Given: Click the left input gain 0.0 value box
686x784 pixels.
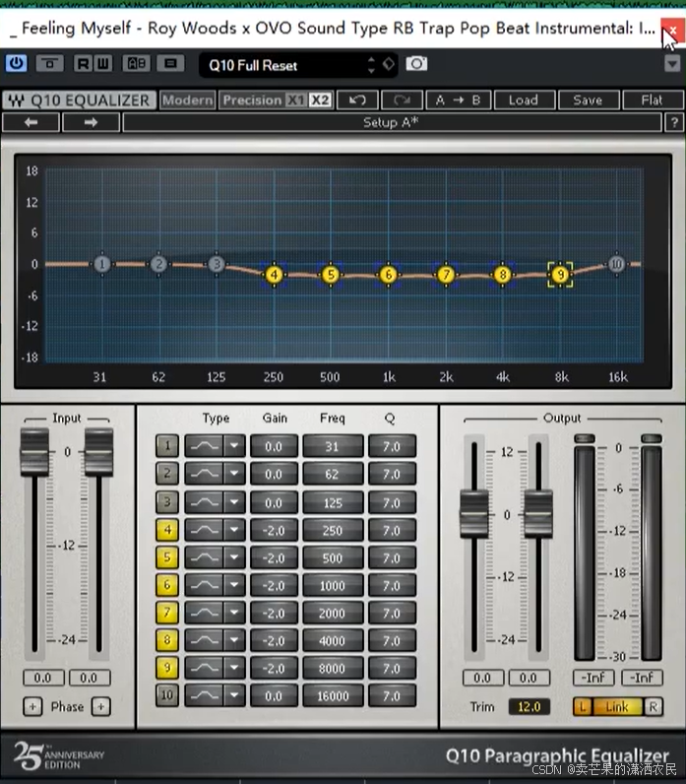Looking at the screenshot, I should pos(43,678).
